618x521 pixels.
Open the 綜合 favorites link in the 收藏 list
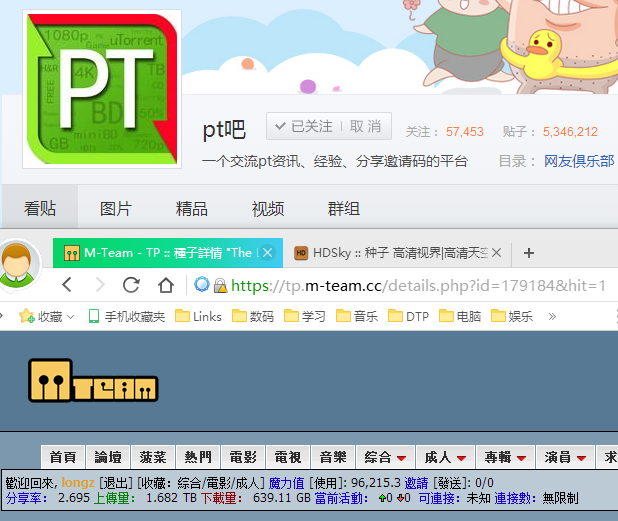click(189, 483)
